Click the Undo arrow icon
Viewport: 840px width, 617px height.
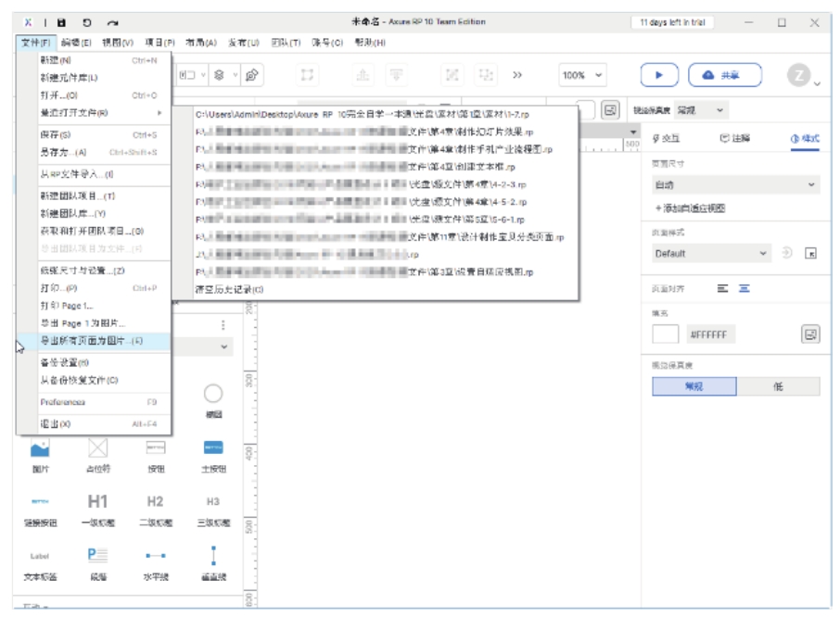coord(87,22)
